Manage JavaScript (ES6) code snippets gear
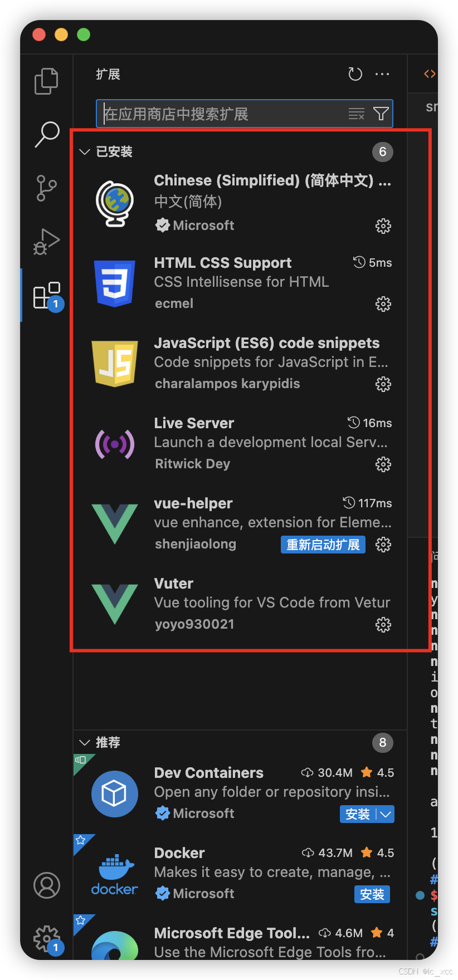Screen dimensions: 458x980 [383, 384]
